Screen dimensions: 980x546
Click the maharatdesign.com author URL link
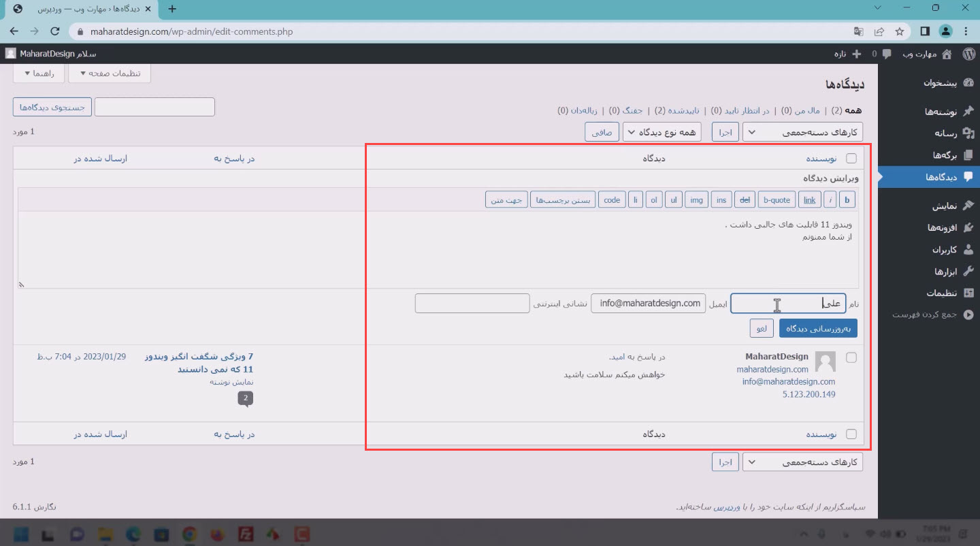pos(772,370)
